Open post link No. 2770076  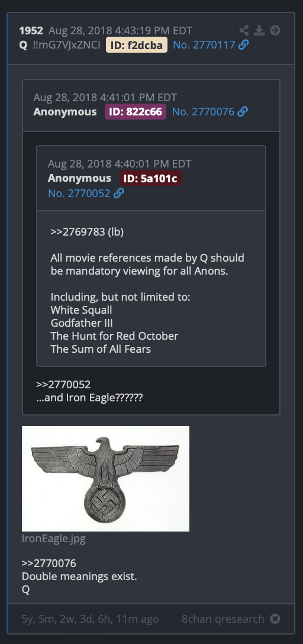click(203, 111)
